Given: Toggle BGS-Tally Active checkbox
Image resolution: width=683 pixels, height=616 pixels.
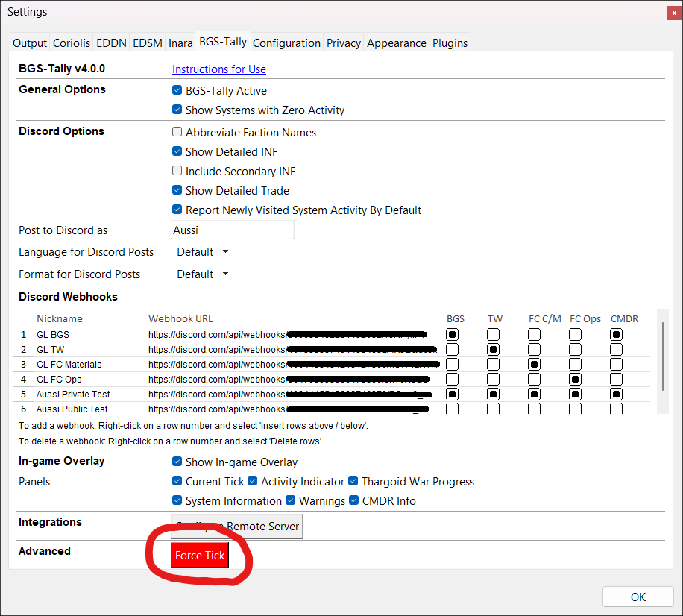Looking at the screenshot, I should [177, 90].
